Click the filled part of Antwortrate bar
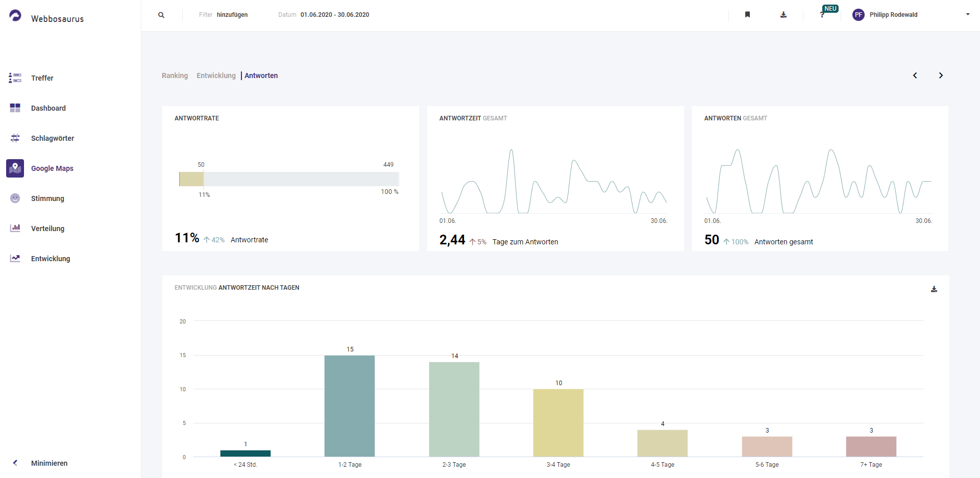 click(191, 179)
